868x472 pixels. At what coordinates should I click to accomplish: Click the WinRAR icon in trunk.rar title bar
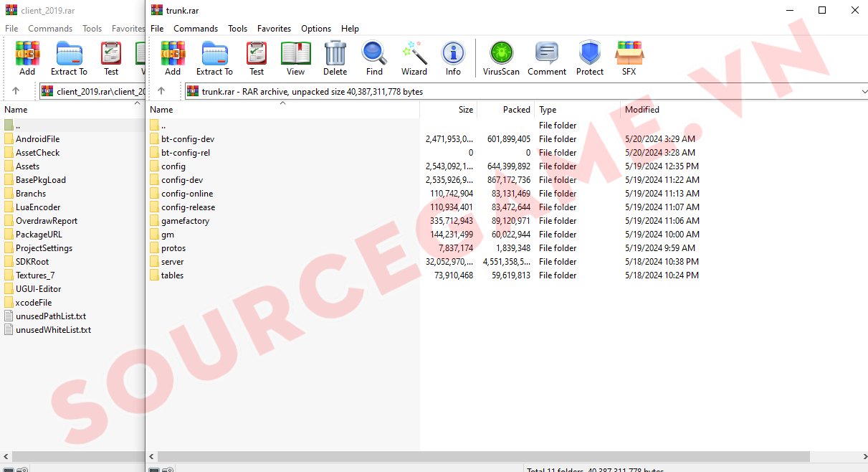(x=157, y=10)
